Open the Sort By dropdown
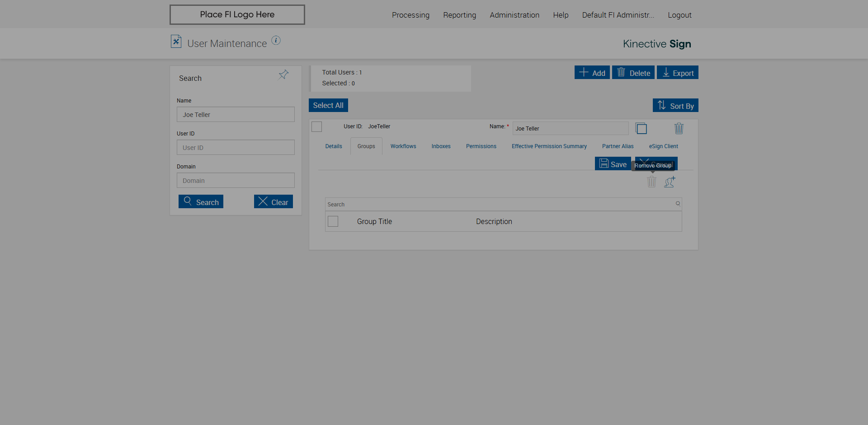 tap(675, 105)
